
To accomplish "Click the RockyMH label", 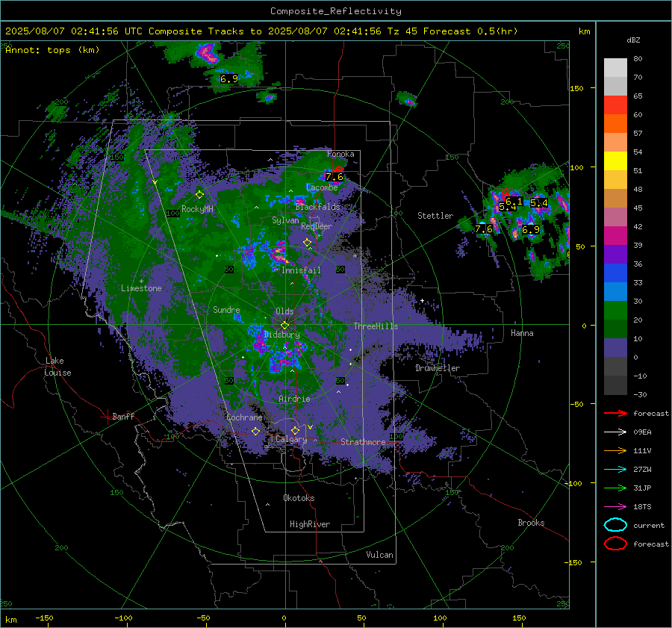I will point(197,209).
